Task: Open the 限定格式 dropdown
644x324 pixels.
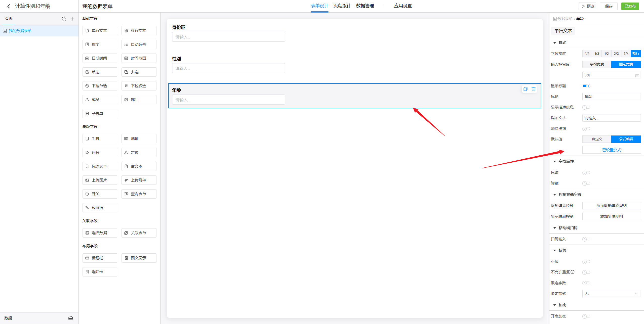Action: (611, 294)
